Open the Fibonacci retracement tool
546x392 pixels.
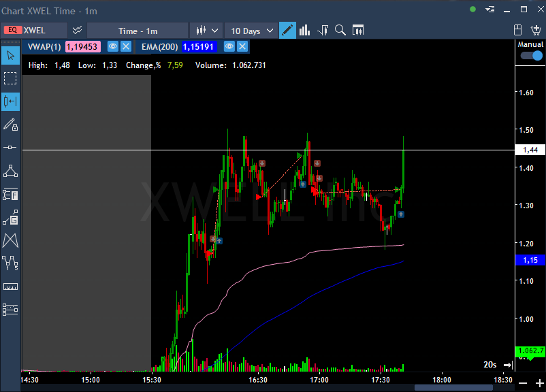(10, 194)
